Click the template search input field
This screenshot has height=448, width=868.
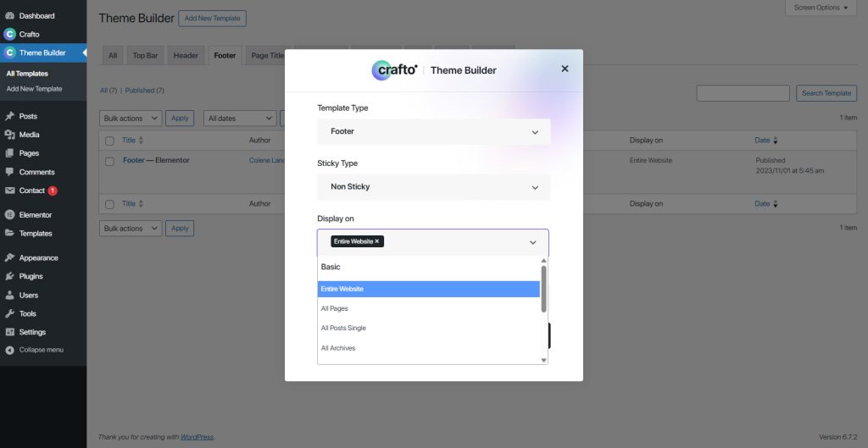click(x=743, y=93)
